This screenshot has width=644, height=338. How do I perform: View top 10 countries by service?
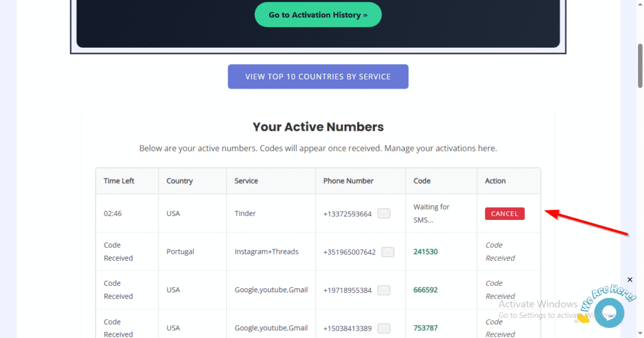(318, 77)
